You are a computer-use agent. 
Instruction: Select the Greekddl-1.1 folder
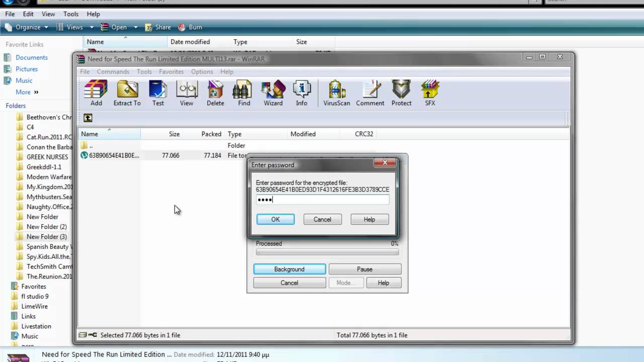44,167
